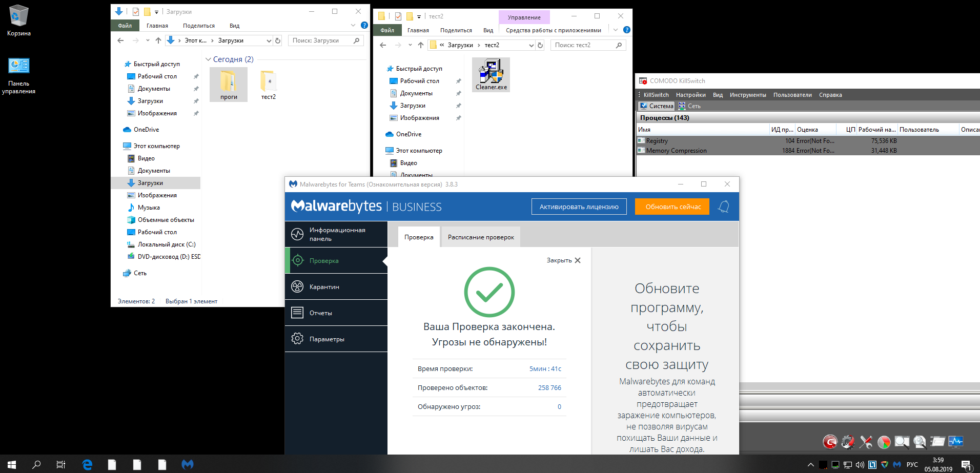The image size is (980, 473).
Task: Open Параметры in the Malwarebytes sidebar
Action: coord(336,339)
